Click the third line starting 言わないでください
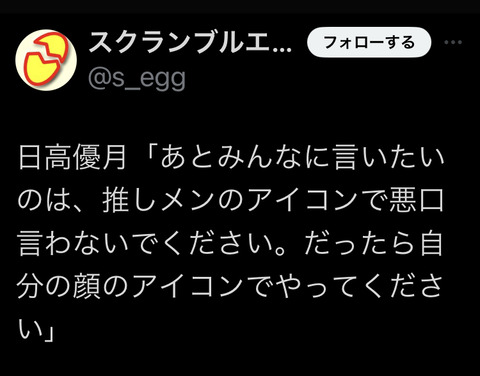This screenshot has width=480, height=376. click(151, 243)
